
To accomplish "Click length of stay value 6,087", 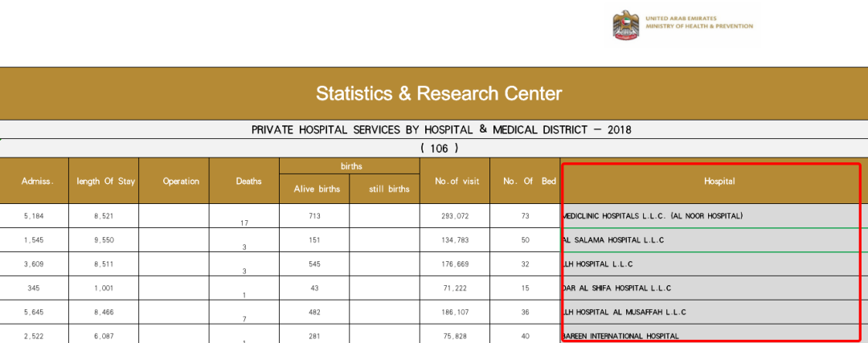I will coord(104,336).
